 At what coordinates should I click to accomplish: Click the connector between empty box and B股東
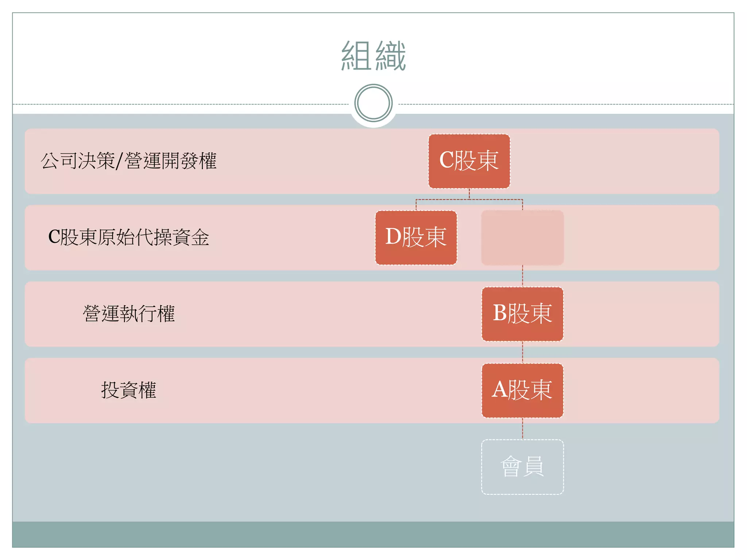(x=523, y=276)
